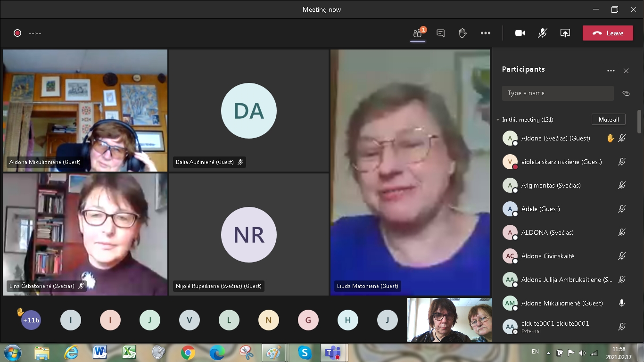Image resolution: width=644 pixels, height=362 pixels.
Task: Click the Mute all button
Action: pos(608,120)
